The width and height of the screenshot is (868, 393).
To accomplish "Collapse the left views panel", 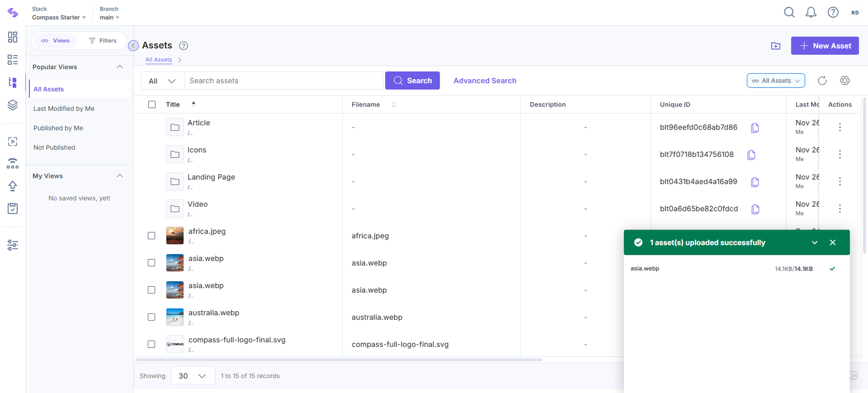I will (x=133, y=45).
